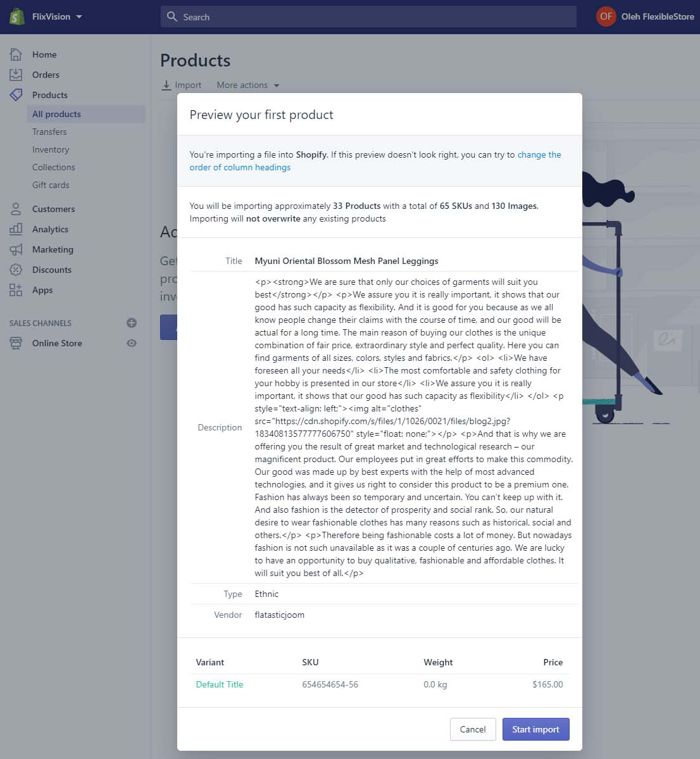Click the Marketing megaphone icon
This screenshot has height=759, width=700.
click(16, 249)
